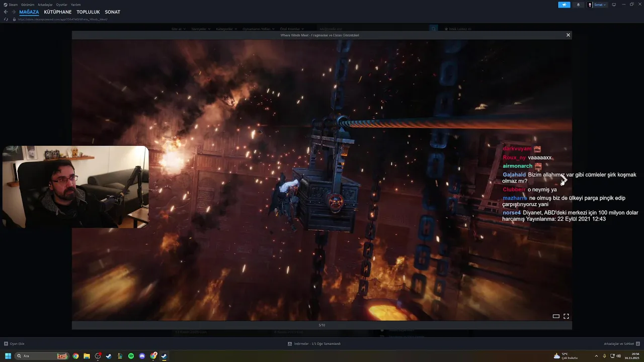Reload the store page
The height and width of the screenshot is (362, 644).
(6, 19)
